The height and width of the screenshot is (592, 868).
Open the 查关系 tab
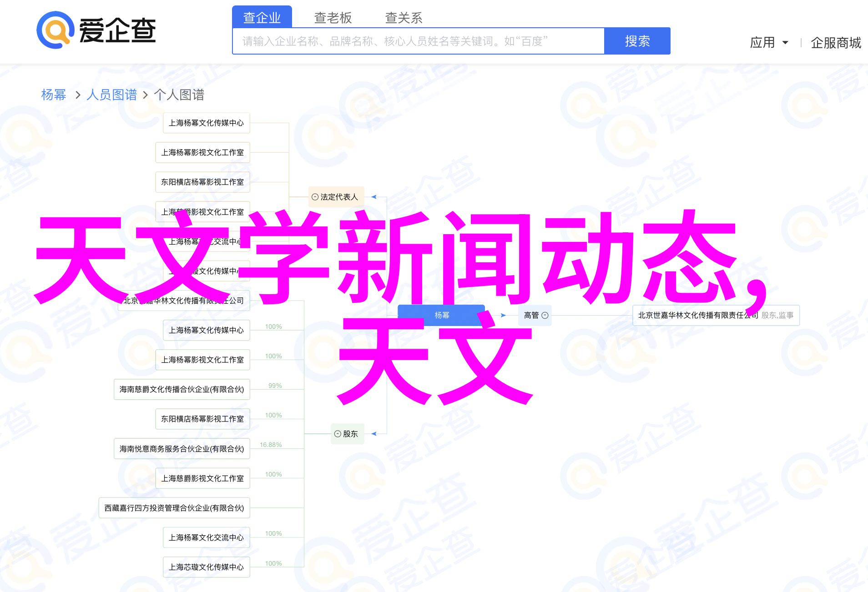coord(404,18)
